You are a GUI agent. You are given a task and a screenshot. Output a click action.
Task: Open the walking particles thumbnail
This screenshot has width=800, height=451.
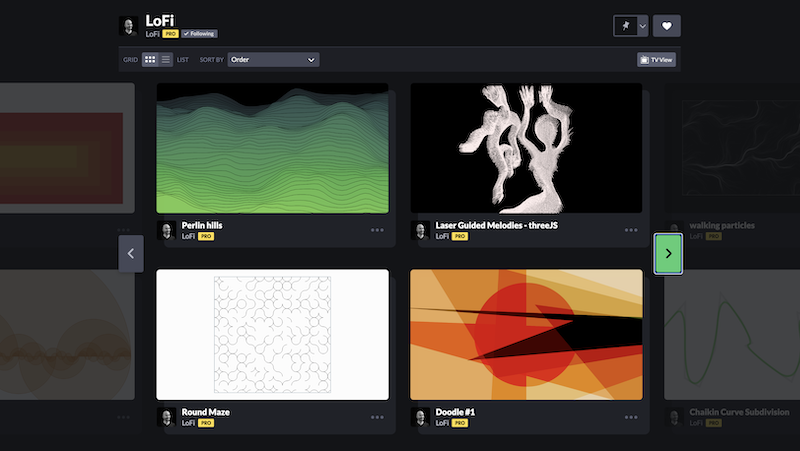[732, 148]
